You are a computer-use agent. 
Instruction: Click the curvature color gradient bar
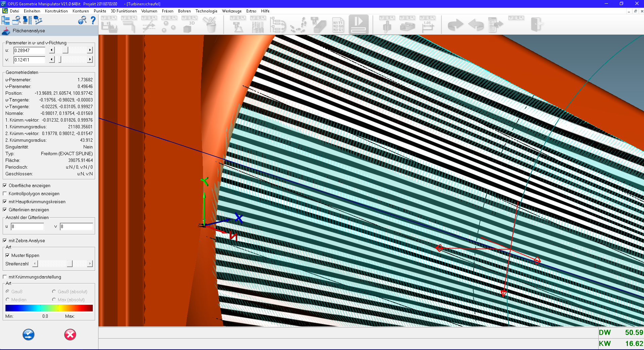[49, 308]
